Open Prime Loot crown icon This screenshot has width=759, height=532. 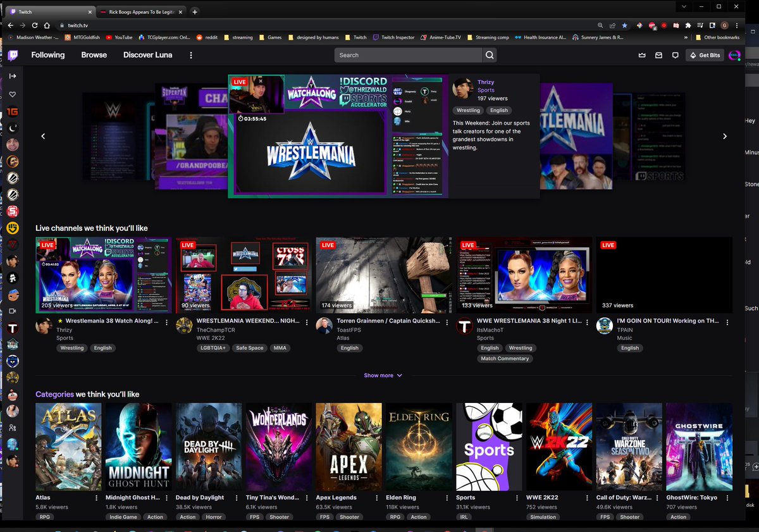(x=642, y=55)
